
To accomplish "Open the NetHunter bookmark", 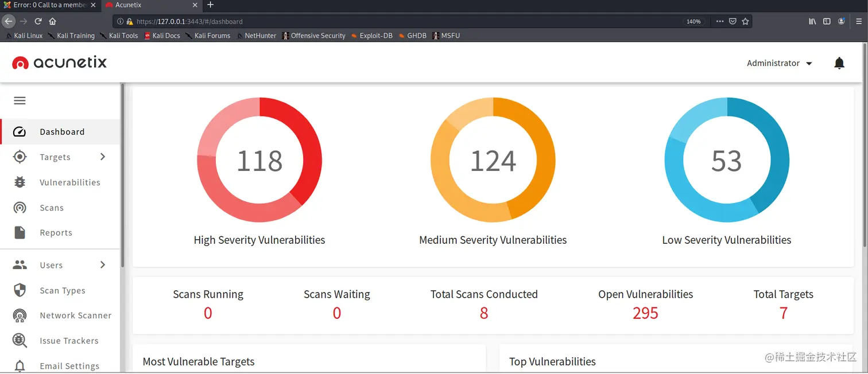I will 256,36.
